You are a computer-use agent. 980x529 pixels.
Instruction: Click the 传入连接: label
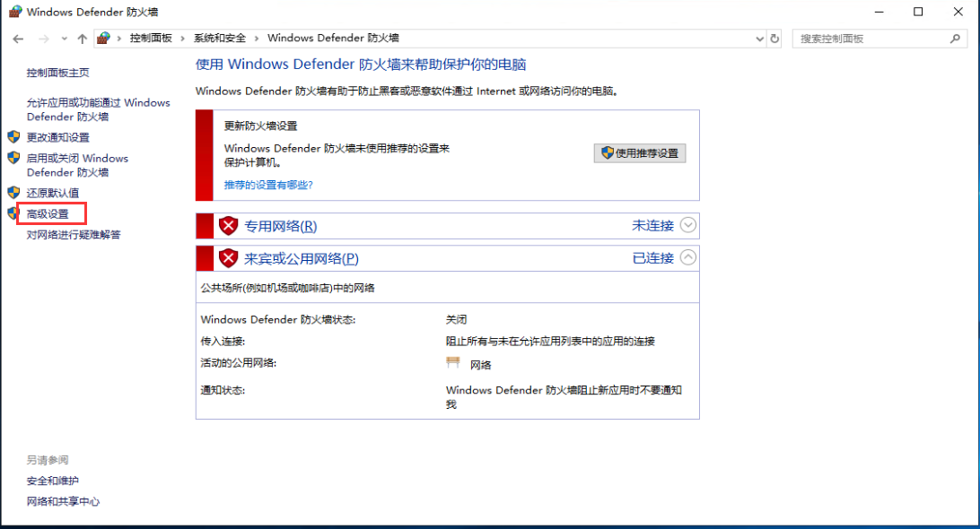tap(223, 342)
